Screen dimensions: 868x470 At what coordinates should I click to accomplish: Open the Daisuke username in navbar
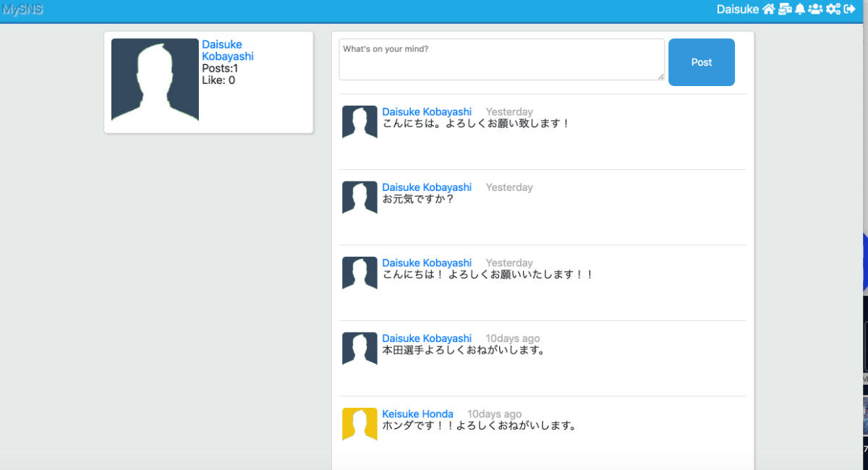tap(737, 9)
